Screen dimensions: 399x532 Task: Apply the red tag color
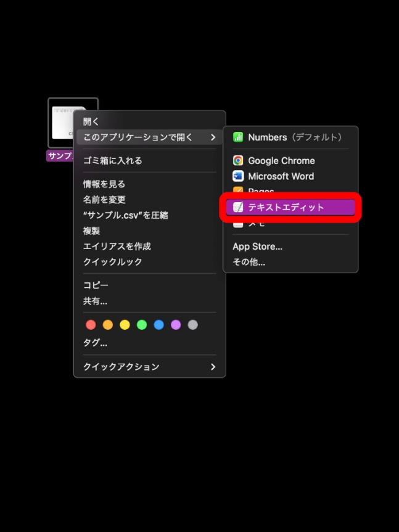pyautogui.click(x=91, y=325)
